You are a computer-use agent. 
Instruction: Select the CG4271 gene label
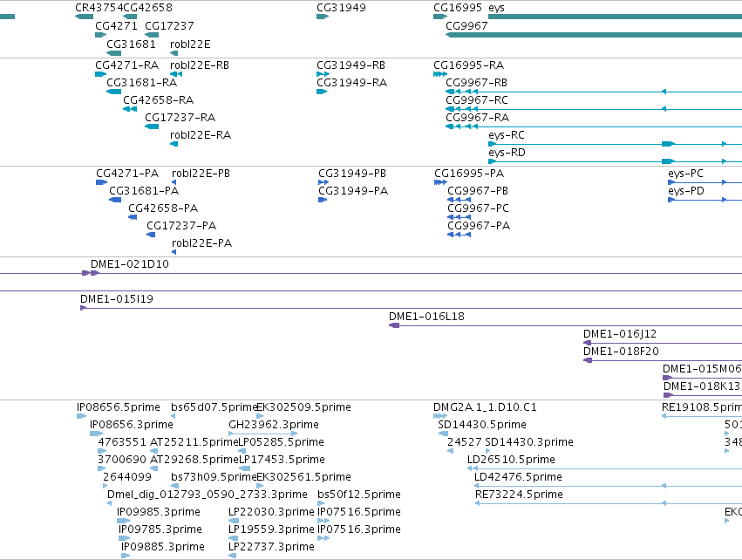(116, 25)
